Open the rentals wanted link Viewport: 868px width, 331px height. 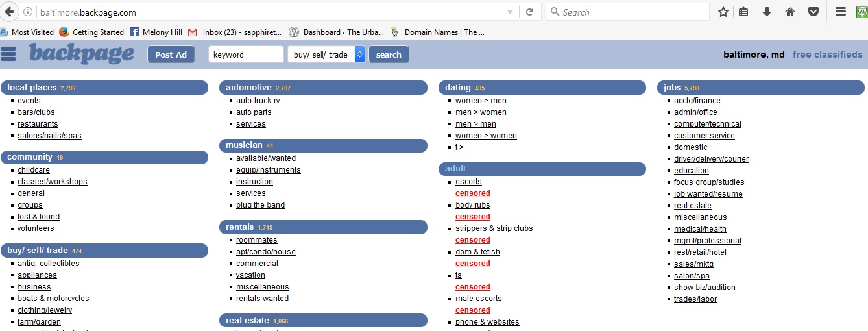click(263, 299)
